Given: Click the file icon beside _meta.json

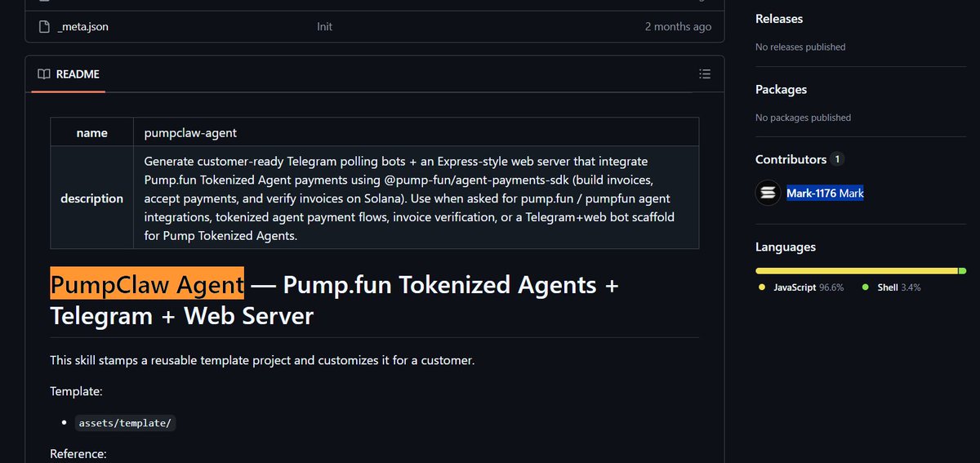Looking at the screenshot, I should 44,27.
